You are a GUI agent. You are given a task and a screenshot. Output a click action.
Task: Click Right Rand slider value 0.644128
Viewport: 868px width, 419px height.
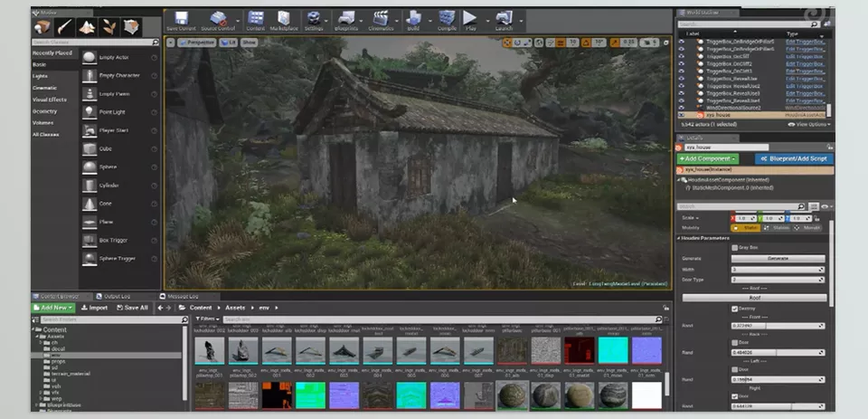(778, 406)
